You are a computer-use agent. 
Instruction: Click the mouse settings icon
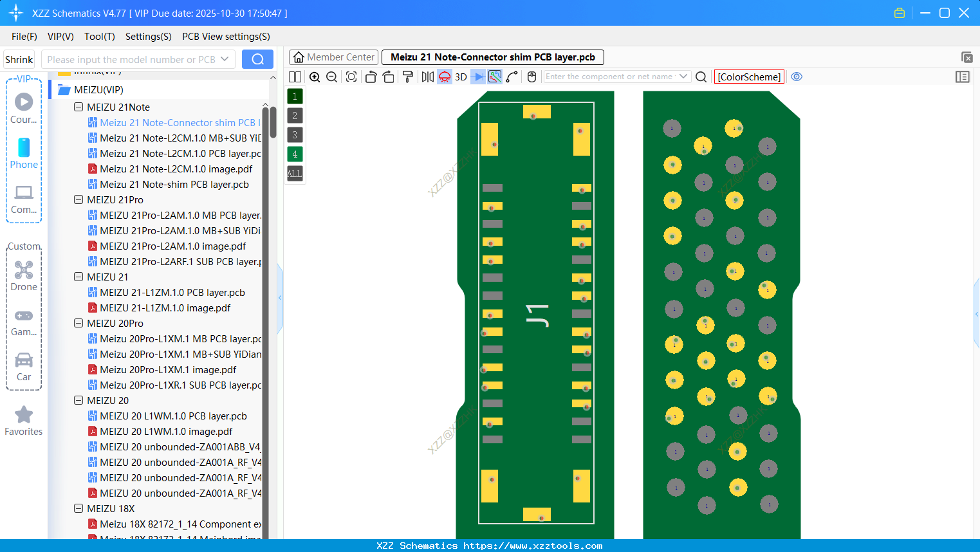tap(532, 77)
